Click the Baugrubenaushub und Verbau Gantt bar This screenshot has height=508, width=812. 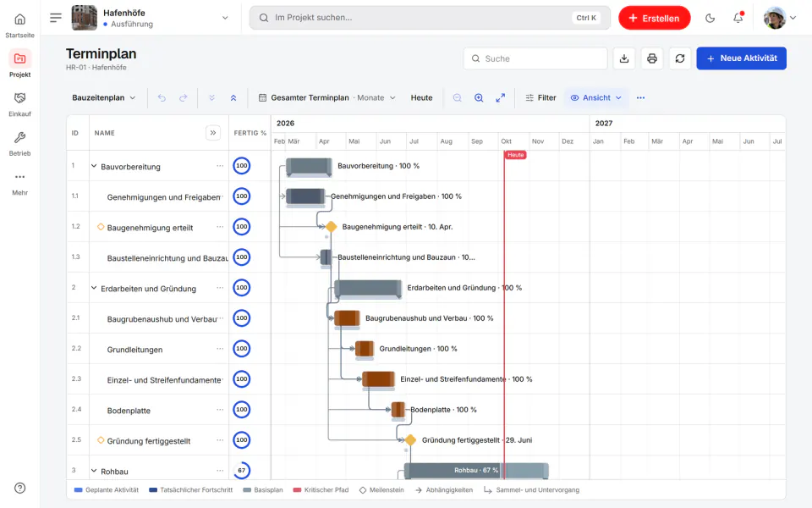click(347, 318)
